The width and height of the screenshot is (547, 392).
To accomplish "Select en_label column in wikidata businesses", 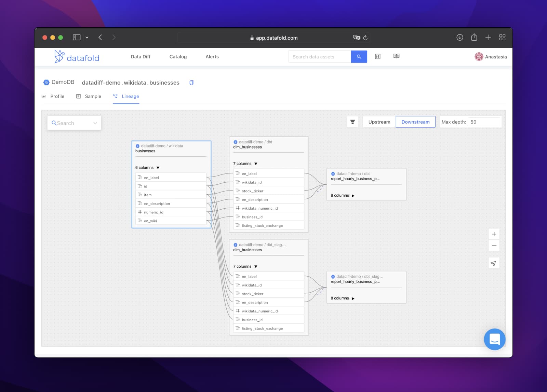I will pos(171,178).
